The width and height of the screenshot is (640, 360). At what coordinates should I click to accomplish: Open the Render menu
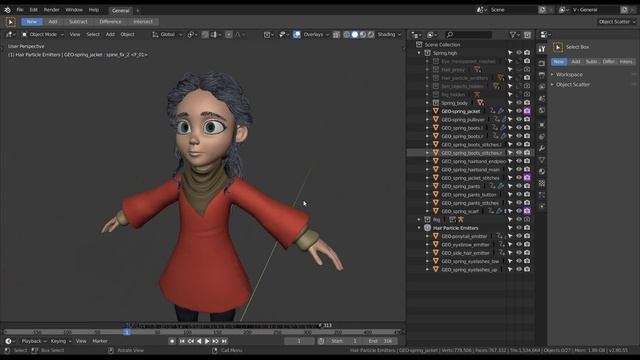coord(51,10)
